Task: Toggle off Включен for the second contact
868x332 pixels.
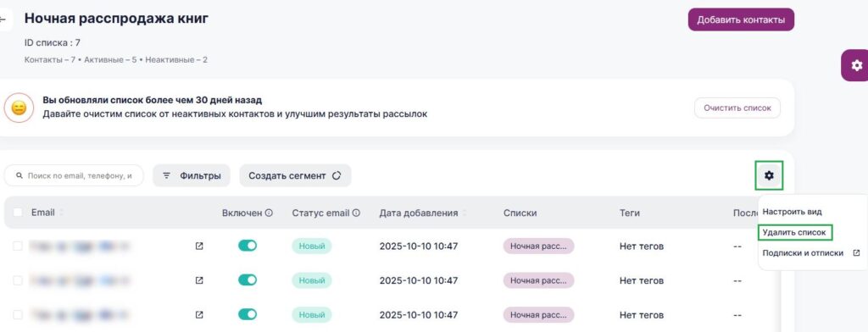Action: 248,280
